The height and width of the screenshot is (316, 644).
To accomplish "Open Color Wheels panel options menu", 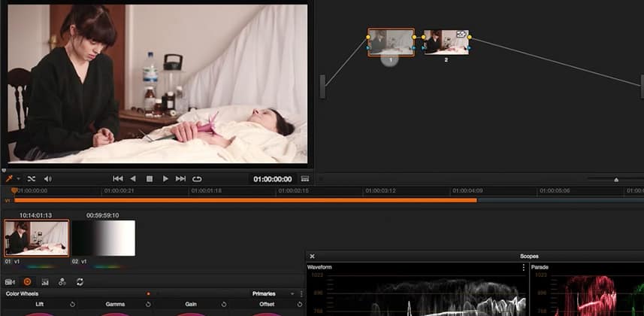I will pyautogui.click(x=301, y=293).
